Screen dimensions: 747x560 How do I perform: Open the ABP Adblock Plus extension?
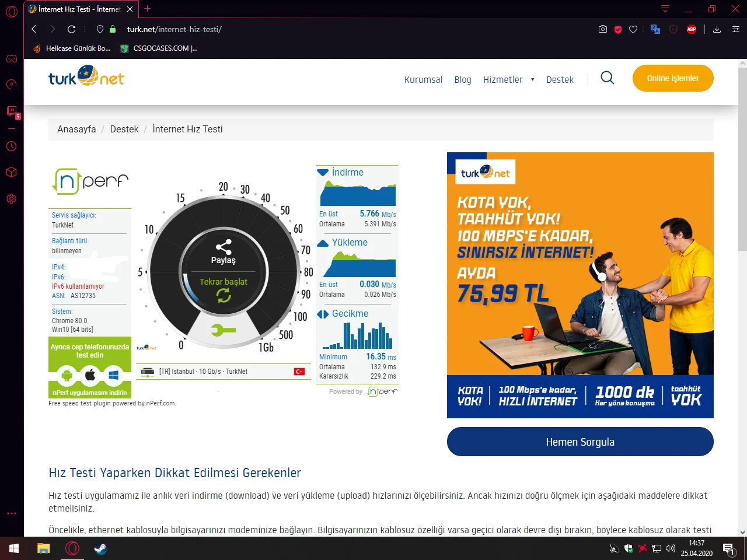[x=692, y=29]
